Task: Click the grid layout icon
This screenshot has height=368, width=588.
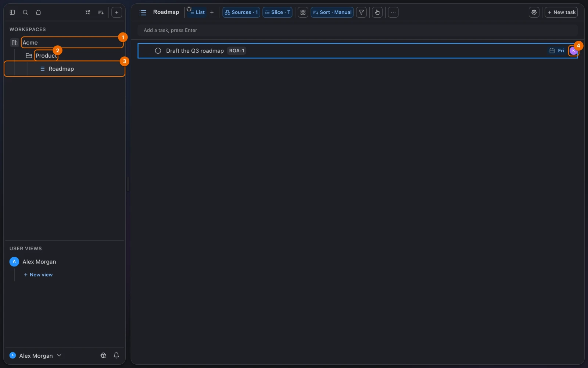Action: [x=303, y=12]
